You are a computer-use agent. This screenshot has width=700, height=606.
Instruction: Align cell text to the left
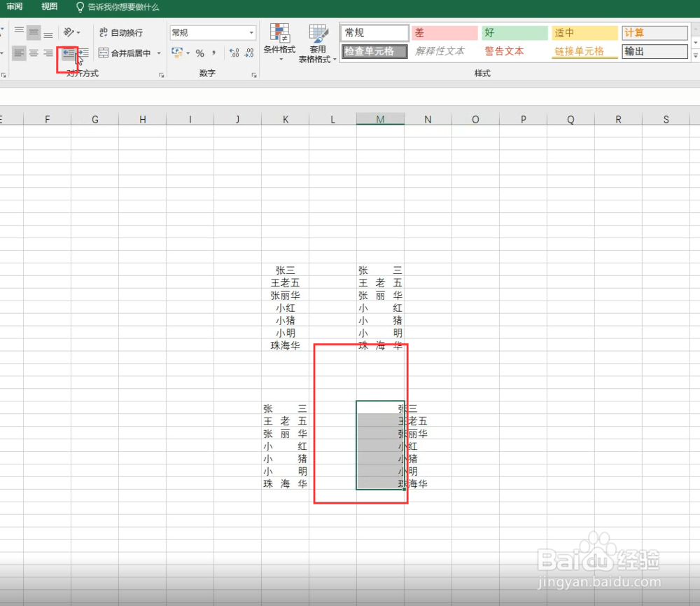pyautogui.click(x=19, y=53)
